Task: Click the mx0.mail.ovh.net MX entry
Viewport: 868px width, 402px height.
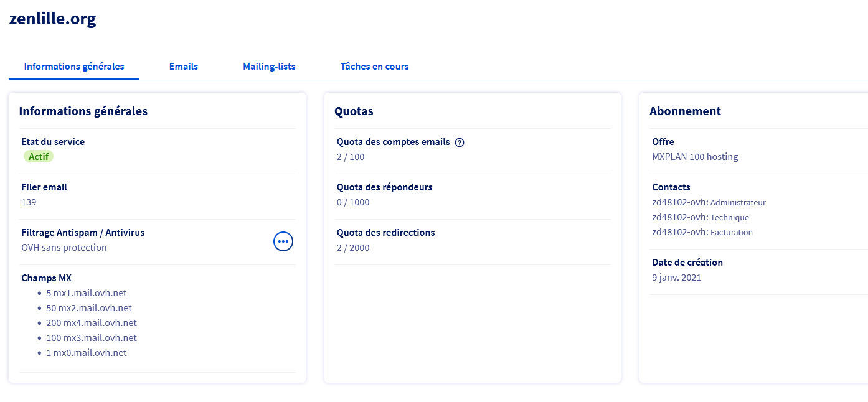Action: click(x=86, y=353)
